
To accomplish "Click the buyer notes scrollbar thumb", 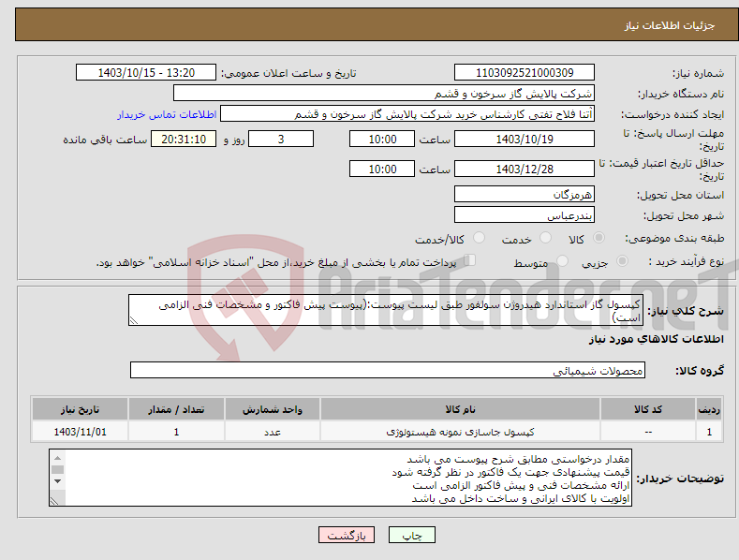I will click(x=57, y=469).
